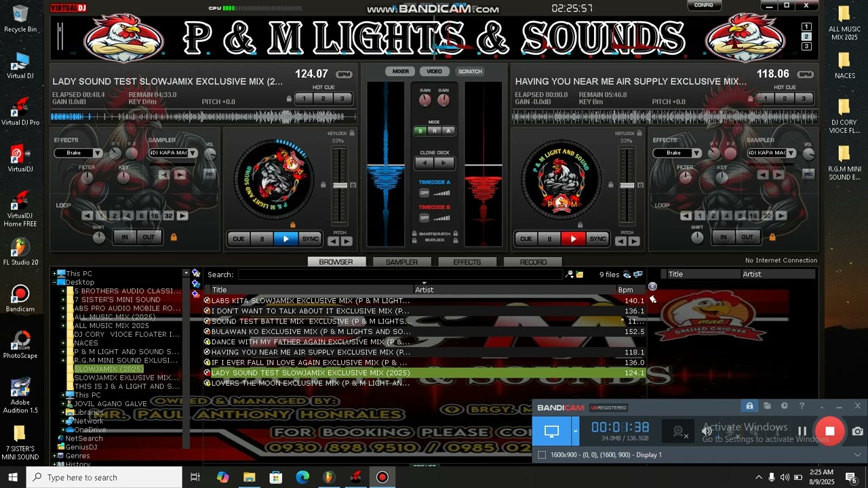This screenshot has height=488, width=868.
Task: Toggle right deck KEYLOCK padlock
Action: click(639, 134)
